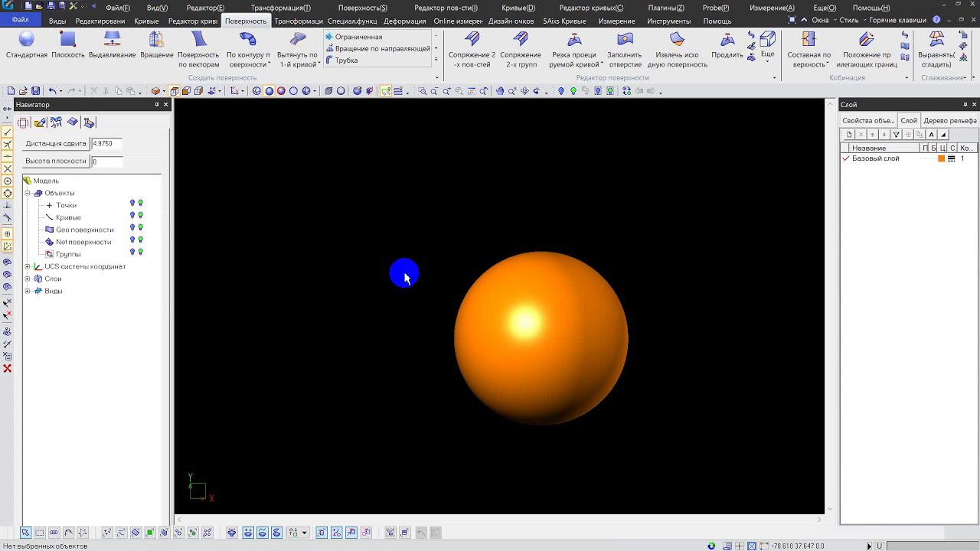Open the Файл(F) menu
This screenshot has height=551, width=980.
click(118, 8)
